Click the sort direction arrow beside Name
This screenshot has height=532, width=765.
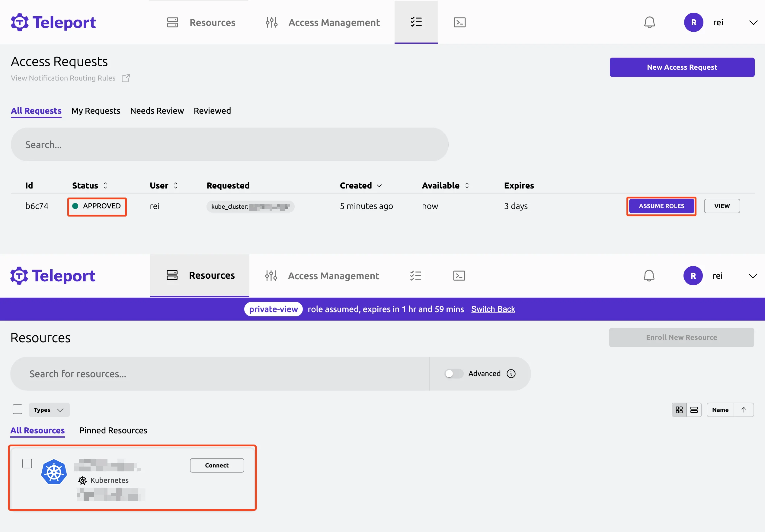pos(744,410)
